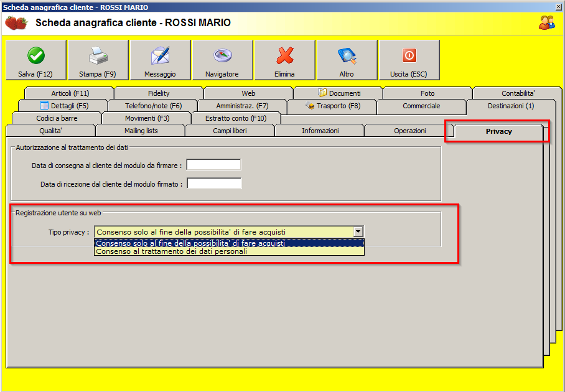Screen dimensions: 565x392
Task: Click the Elimina red X button
Action: pos(284,60)
